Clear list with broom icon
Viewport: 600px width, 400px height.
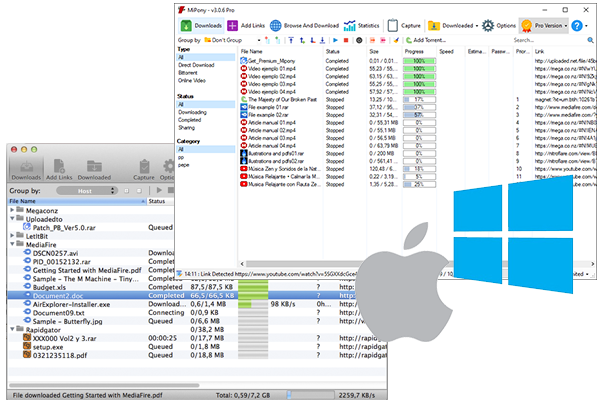(x=396, y=40)
